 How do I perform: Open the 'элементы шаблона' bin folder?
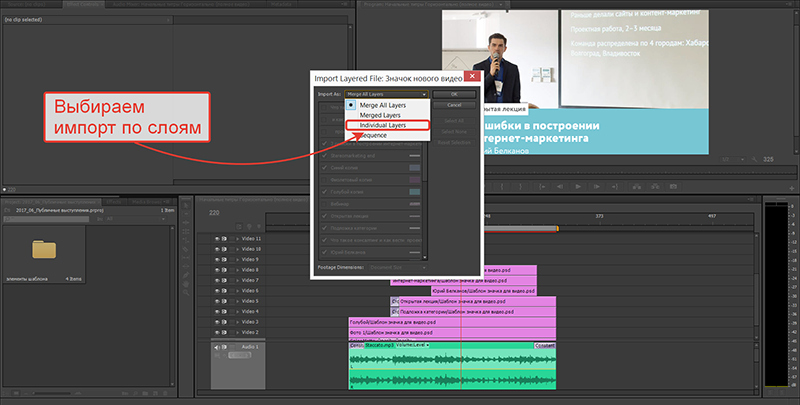(x=45, y=248)
